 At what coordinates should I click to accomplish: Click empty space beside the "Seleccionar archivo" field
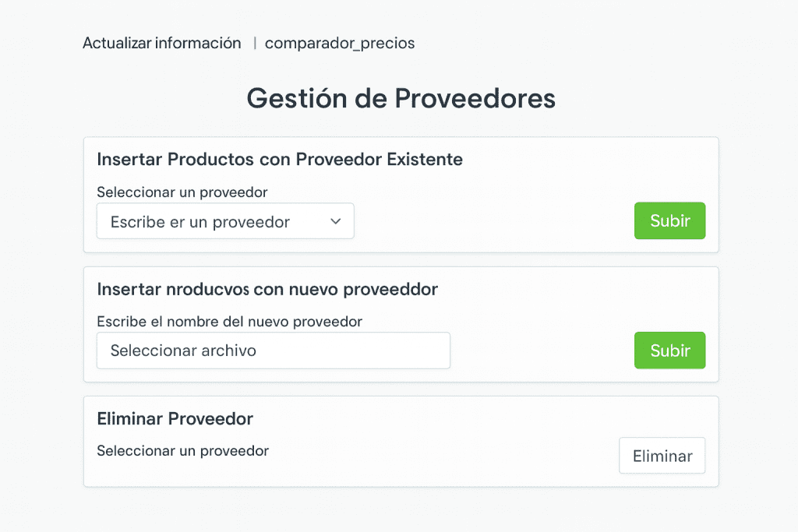(x=542, y=351)
